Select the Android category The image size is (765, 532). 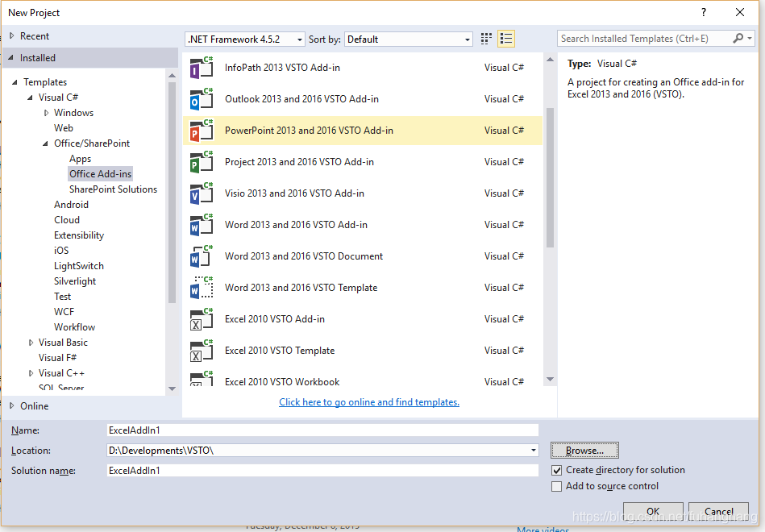coord(71,205)
